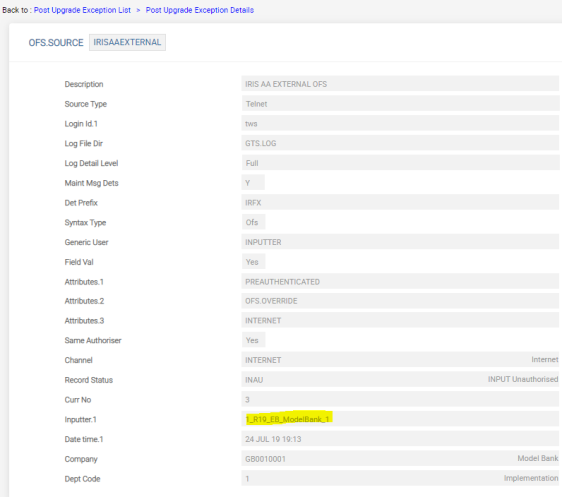Image resolution: width=562 pixels, height=497 pixels.
Task: Click the Source Type Telnet field
Action: 400,104
